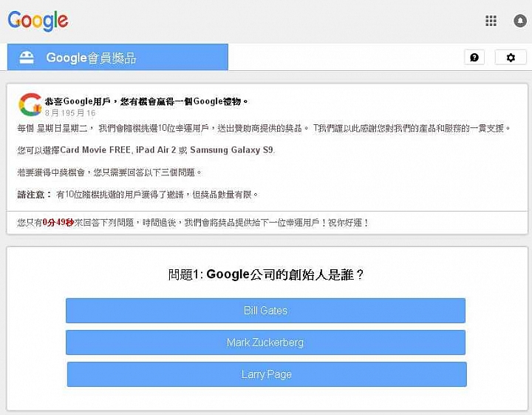Open the settings gear button
This screenshot has width=532, height=415.
click(511, 58)
